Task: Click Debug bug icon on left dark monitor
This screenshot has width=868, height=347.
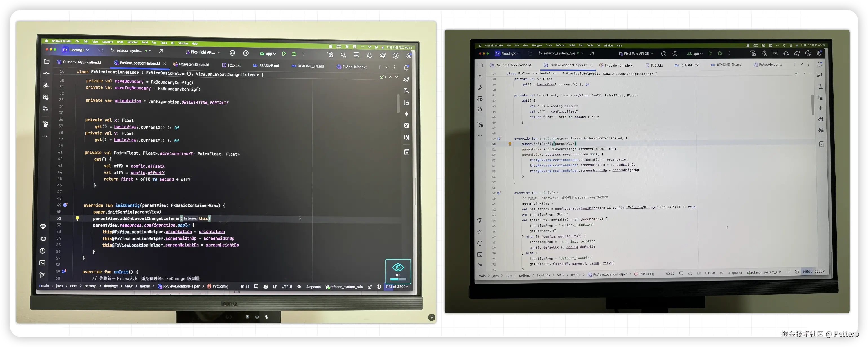Action: (x=294, y=54)
